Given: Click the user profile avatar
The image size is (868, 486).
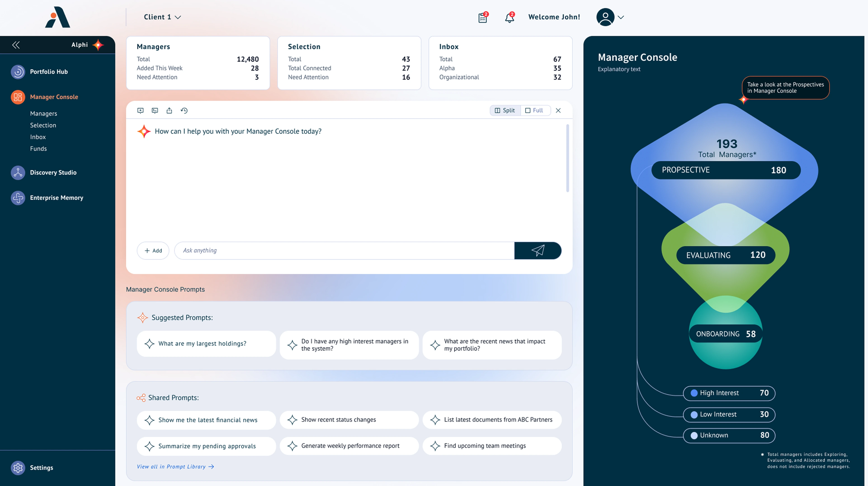Looking at the screenshot, I should pos(605,17).
